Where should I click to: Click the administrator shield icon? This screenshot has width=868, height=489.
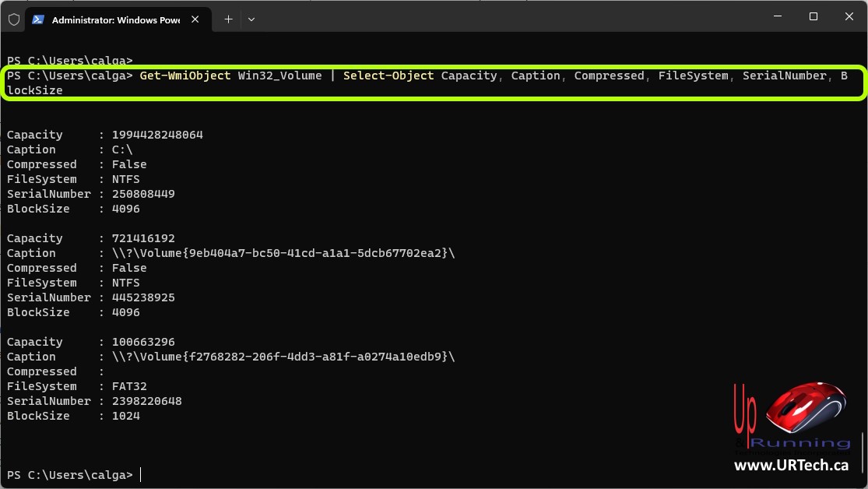click(13, 19)
